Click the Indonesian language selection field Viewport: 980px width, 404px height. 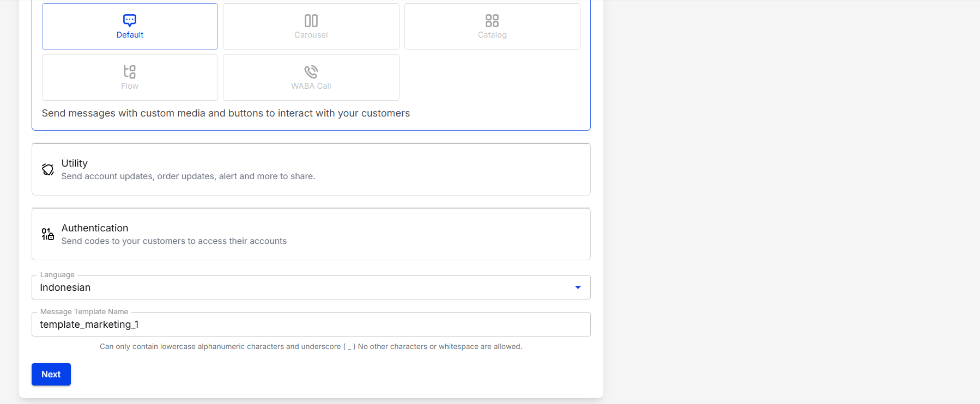point(311,287)
